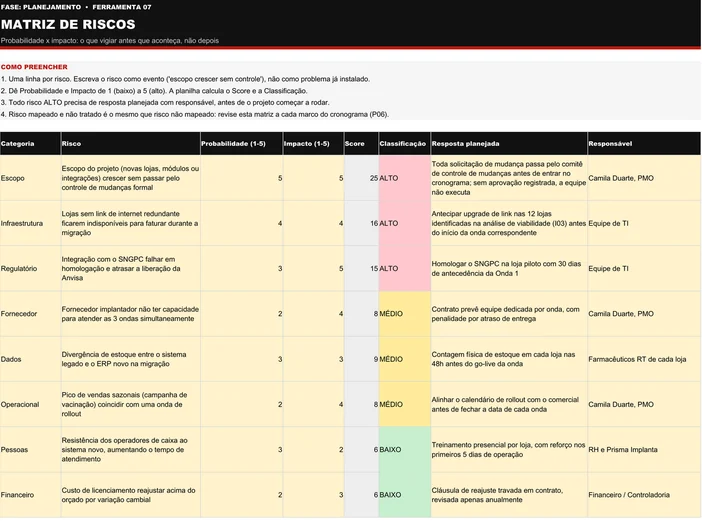This screenshot has height=521, width=702.
Task: Select risk text 'Integração com o SNGPC falhar'
Action: pos(121,269)
